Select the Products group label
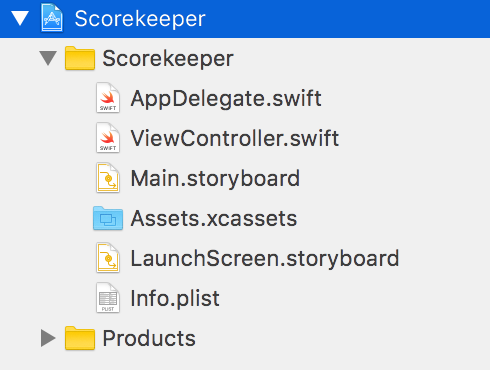This screenshot has width=490, height=370. [x=149, y=339]
